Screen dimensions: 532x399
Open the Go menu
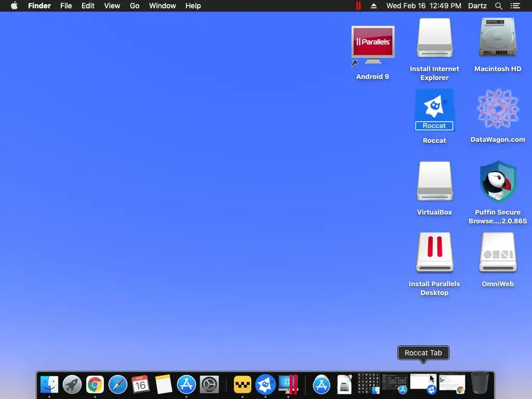coord(135,6)
